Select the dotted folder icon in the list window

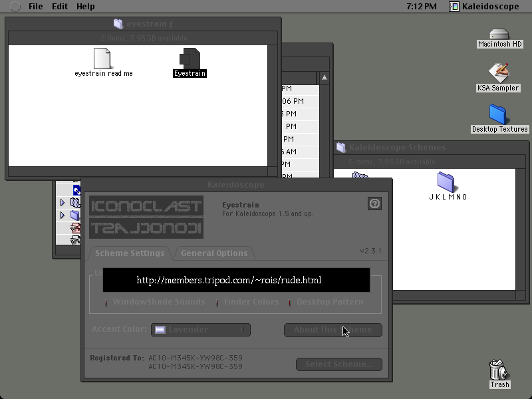(75, 203)
